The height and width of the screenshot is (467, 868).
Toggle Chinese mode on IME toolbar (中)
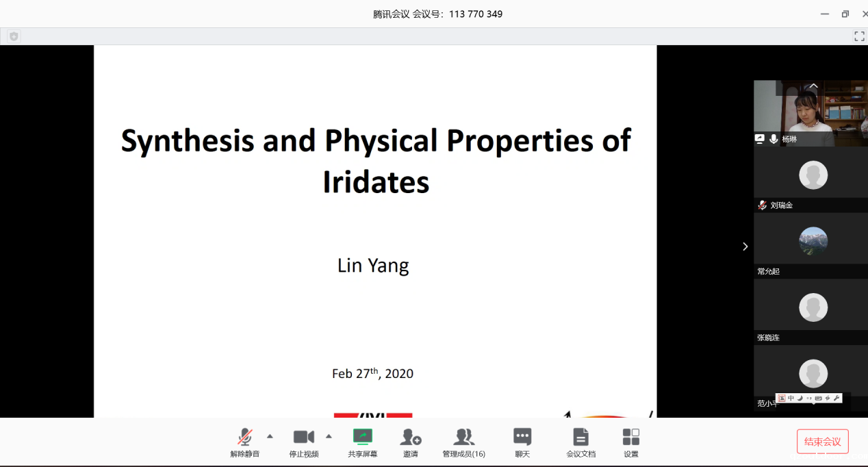791,398
